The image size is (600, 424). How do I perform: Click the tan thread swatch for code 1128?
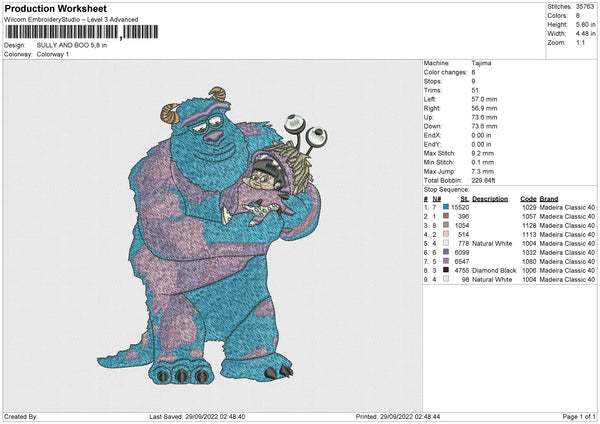click(446, 225)
